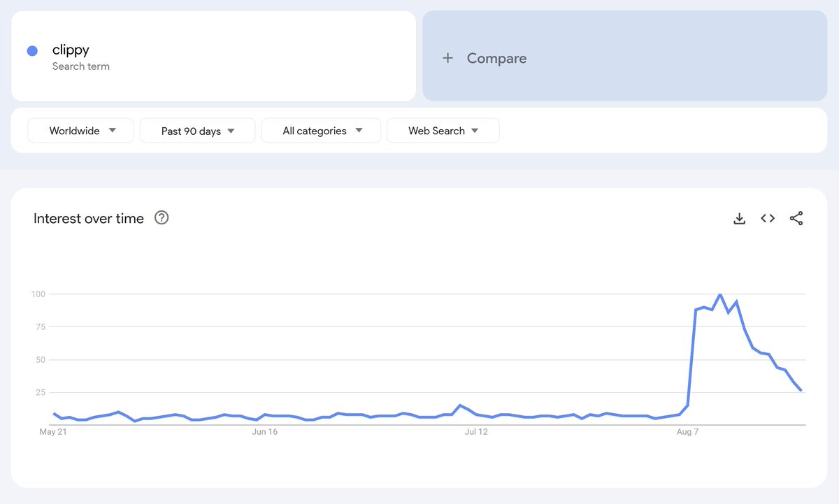Open the embed code icon

768,218
